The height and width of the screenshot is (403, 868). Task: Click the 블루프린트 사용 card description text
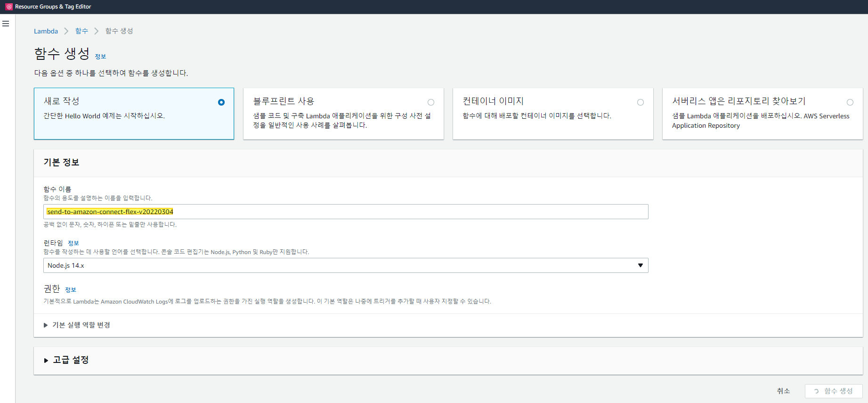pos(342,121)
